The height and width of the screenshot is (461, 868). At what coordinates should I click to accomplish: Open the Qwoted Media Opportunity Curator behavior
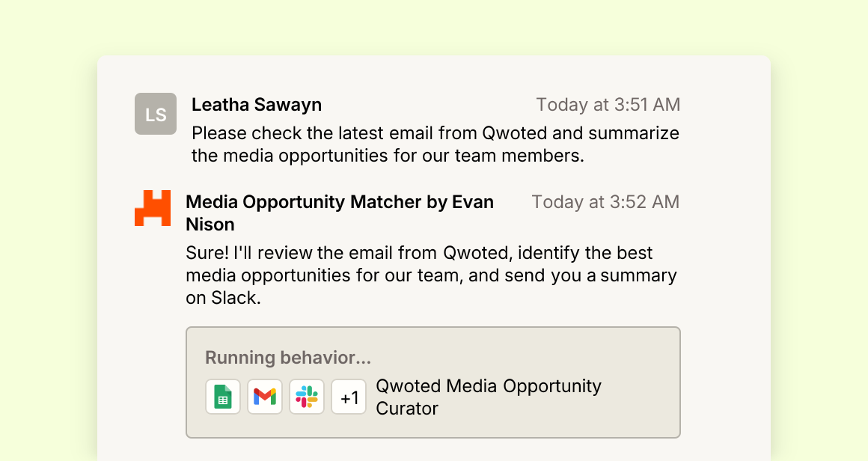click(488, 397)
